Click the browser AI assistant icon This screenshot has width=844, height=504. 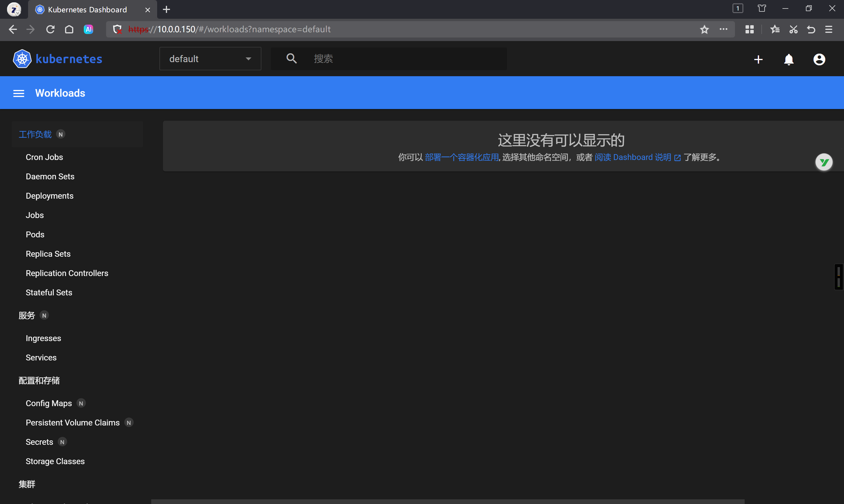88,30
